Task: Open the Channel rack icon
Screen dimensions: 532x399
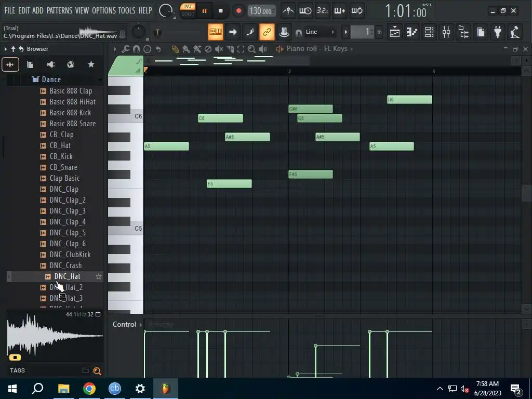Action: [429, 32]
